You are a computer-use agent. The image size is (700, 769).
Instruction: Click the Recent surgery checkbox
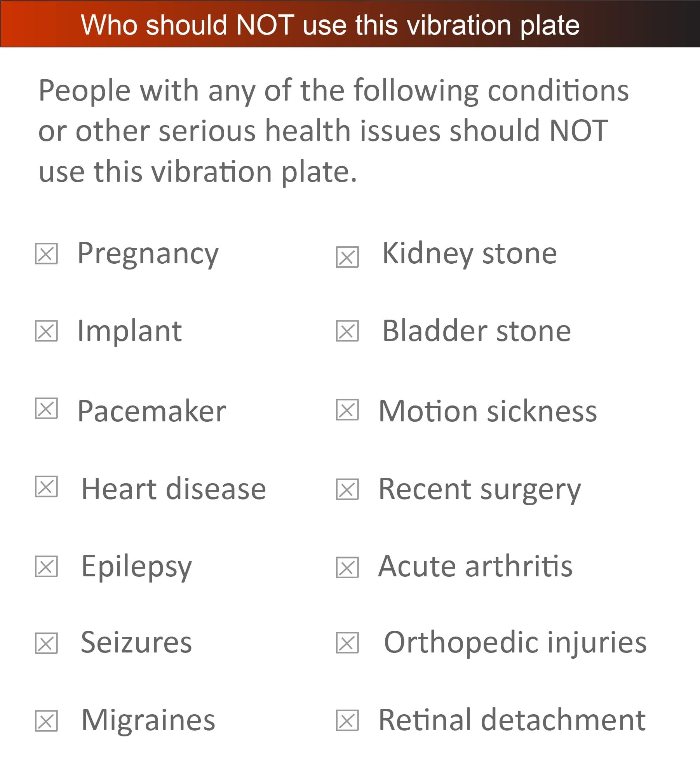(347, 489)
